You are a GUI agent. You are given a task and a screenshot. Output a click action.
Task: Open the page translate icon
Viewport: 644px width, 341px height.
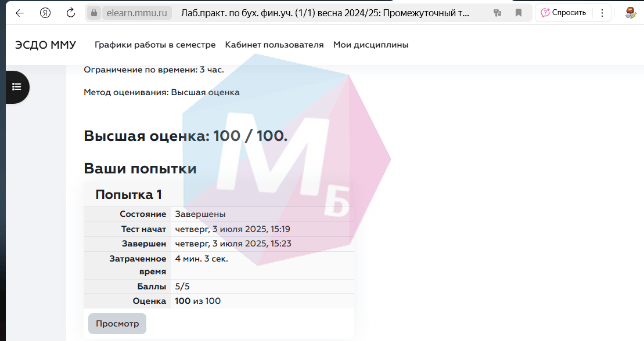[497, 13]
